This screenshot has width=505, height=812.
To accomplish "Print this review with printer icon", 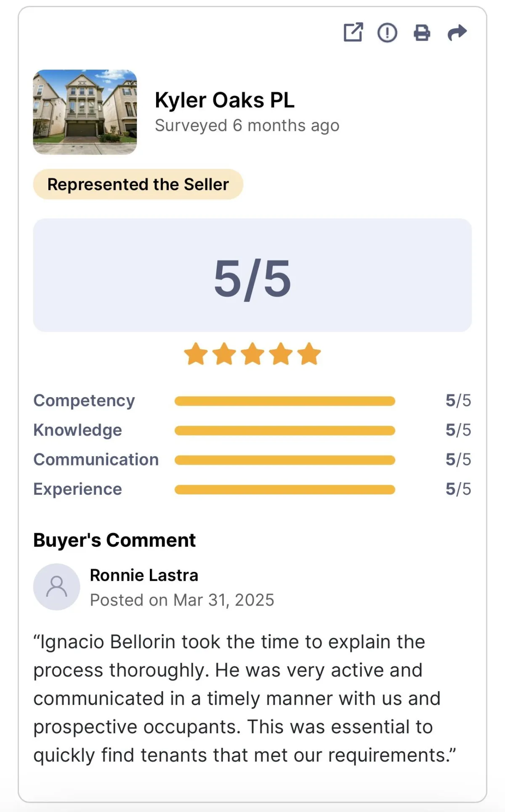I will pos(422,32).
